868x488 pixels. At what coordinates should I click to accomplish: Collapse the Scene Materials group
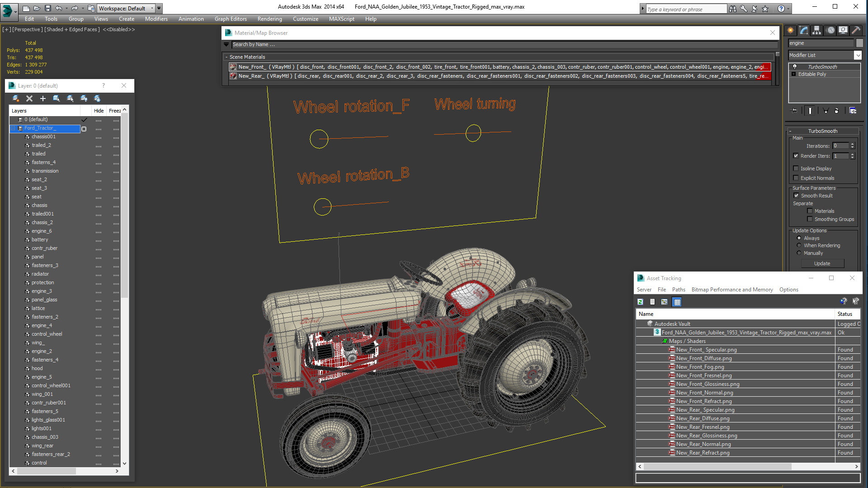click(x=226, y=57)
